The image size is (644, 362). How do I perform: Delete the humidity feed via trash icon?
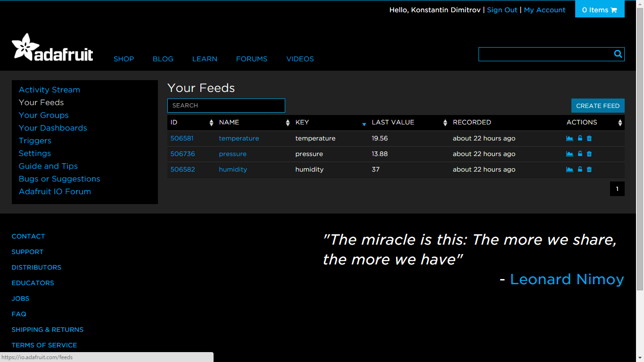click(589, 169)
